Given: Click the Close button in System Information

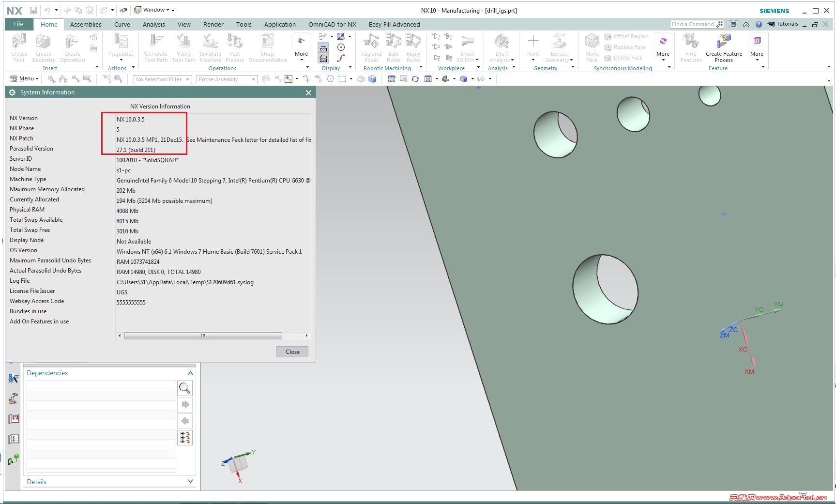Looking at the screenshot, I should click(x=292, y=352).
